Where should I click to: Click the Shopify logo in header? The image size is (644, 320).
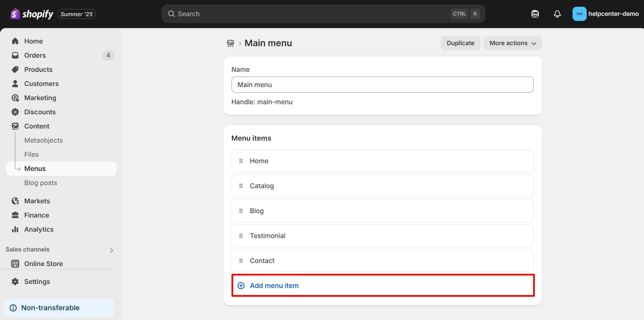pyautogui.click(x=32, y=14)
